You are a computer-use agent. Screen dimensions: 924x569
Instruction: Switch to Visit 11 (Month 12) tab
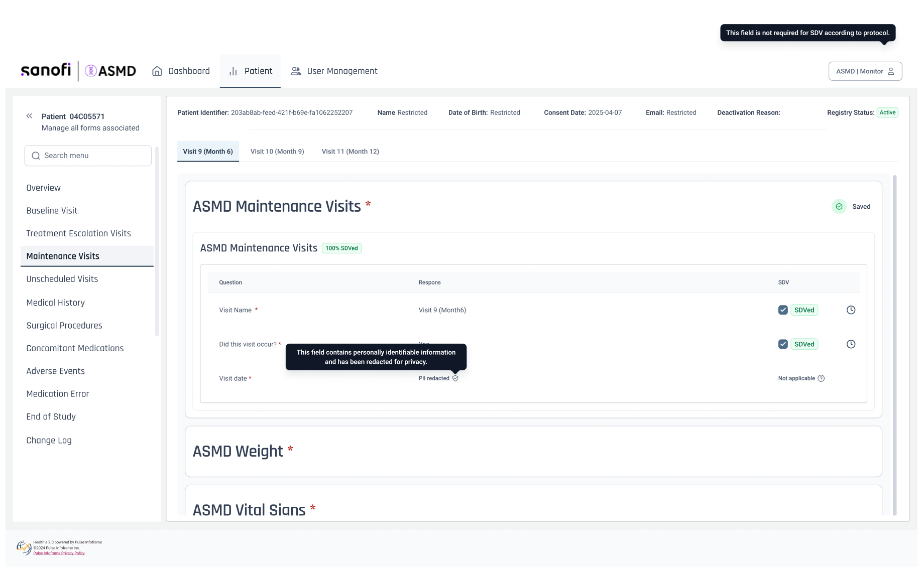pos(351,152)
